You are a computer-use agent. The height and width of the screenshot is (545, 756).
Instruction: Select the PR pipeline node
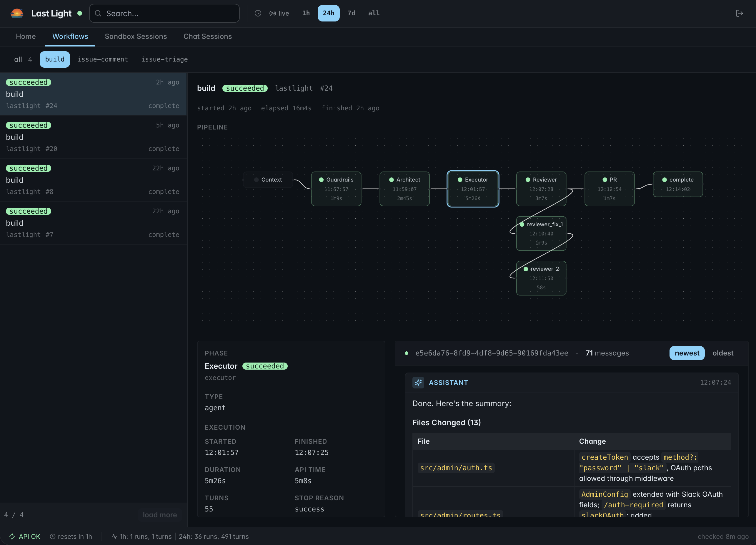click(x=609, y=189)
